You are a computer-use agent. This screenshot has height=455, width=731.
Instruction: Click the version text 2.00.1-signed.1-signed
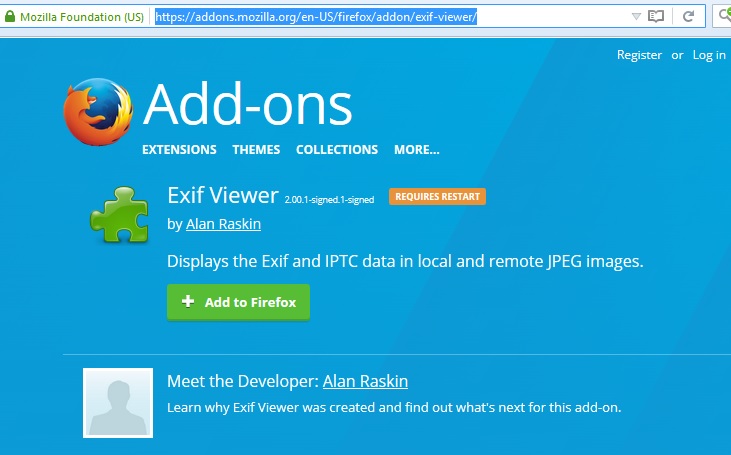pyautogui.click(x=329, y=200)
